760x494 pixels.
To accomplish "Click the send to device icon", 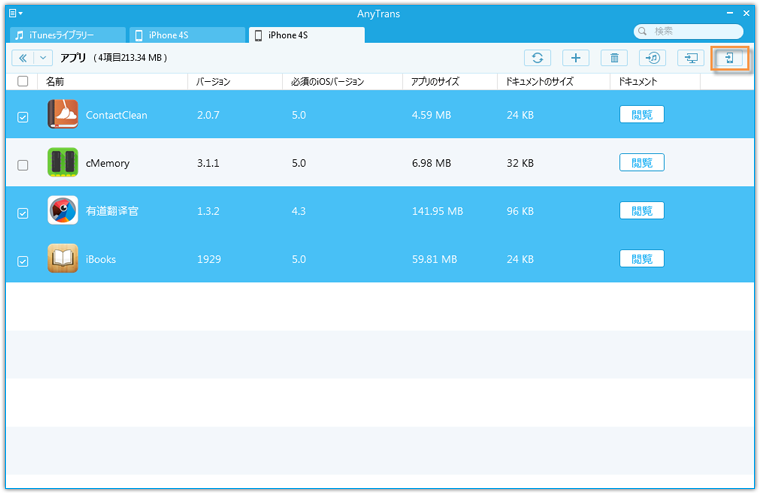I will coord(729,58).
